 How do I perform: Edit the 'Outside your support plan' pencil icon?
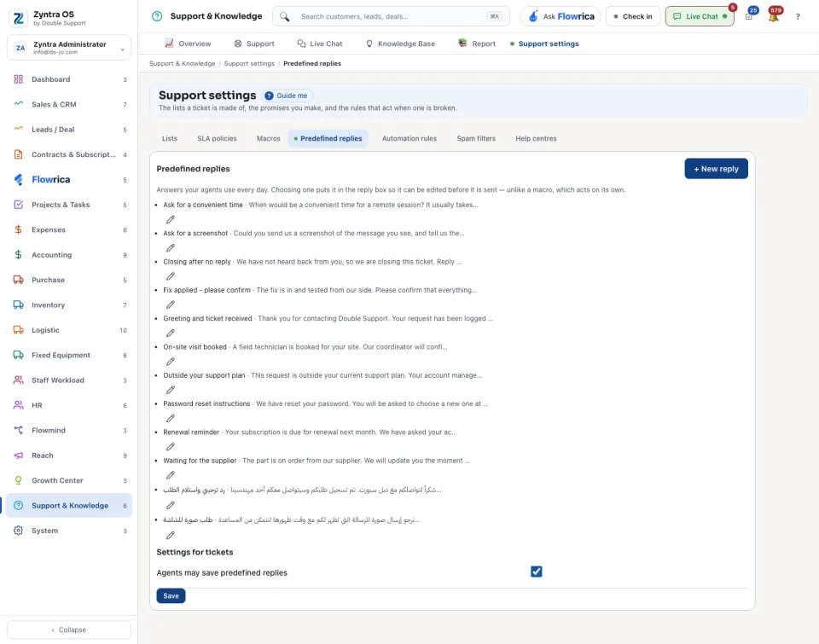pos(171,390)
